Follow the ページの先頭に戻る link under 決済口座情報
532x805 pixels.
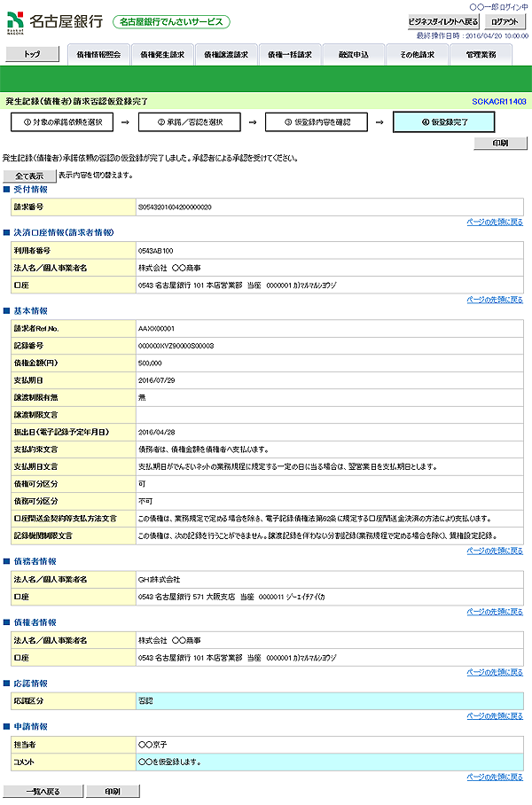point(495,300)
